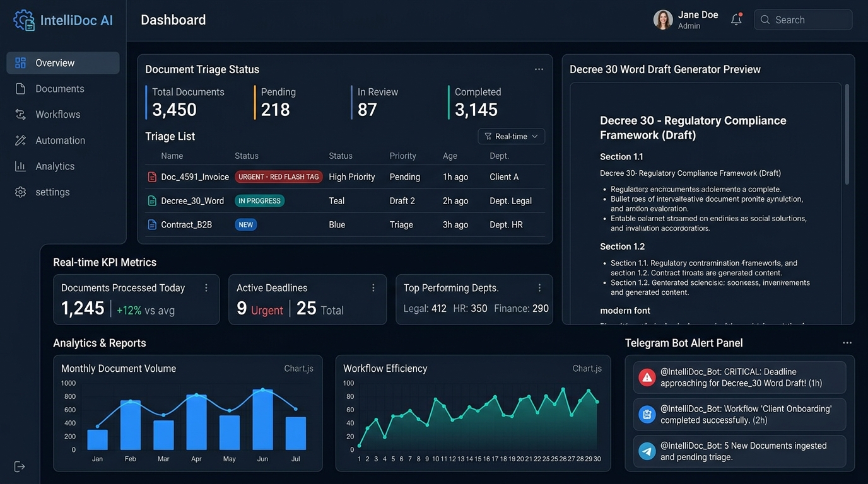Click the NEW status badge
This screenshot has height=484, width=868.
246,225
